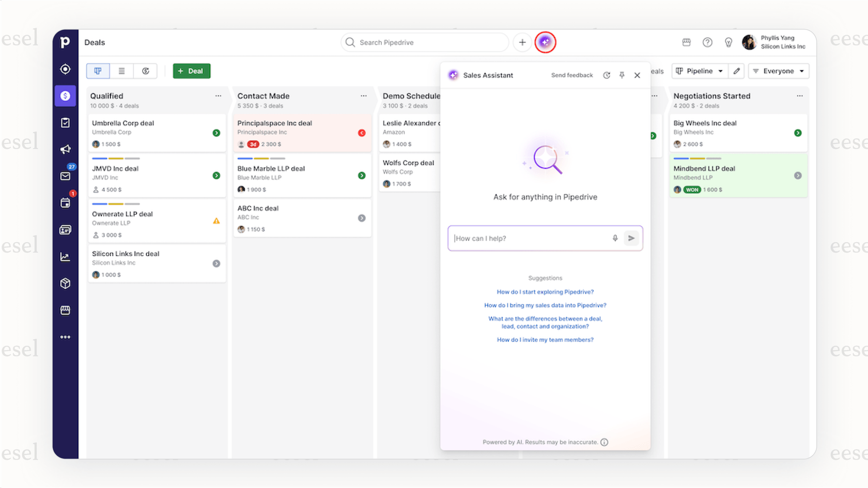Open the Campaigns megaphone icon
Viewport: 868px width, 488px height.
(x=65, y=149)
